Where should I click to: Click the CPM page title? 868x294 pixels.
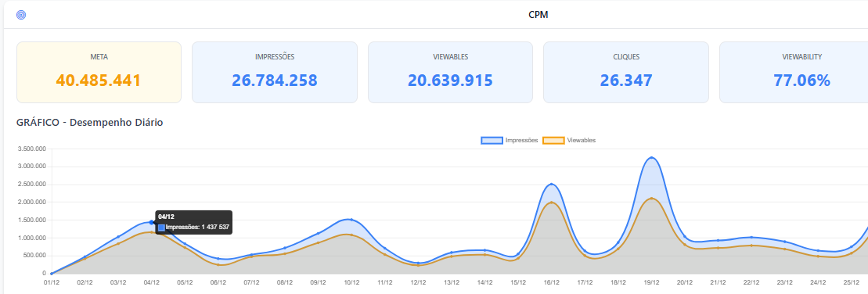tap(538, 15)
